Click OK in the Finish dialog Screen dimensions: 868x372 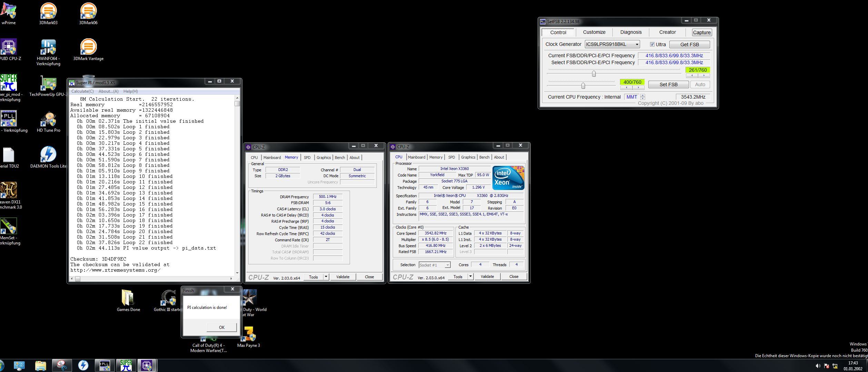click(221, 327)
